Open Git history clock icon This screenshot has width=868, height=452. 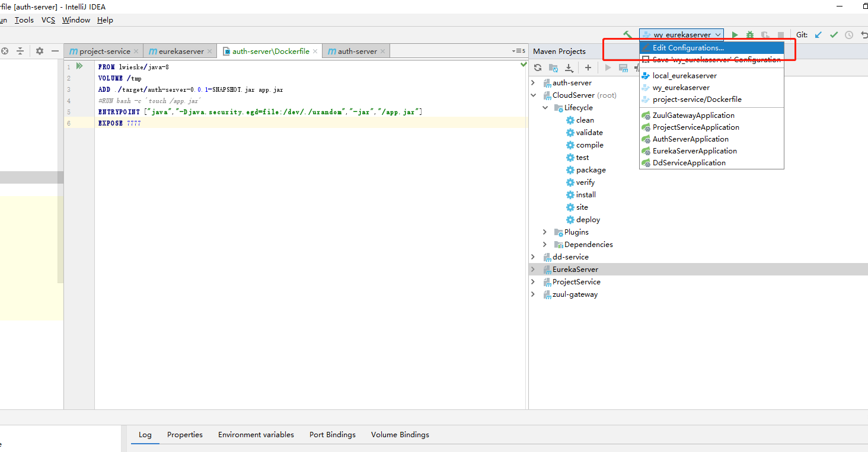pos(849,35)
